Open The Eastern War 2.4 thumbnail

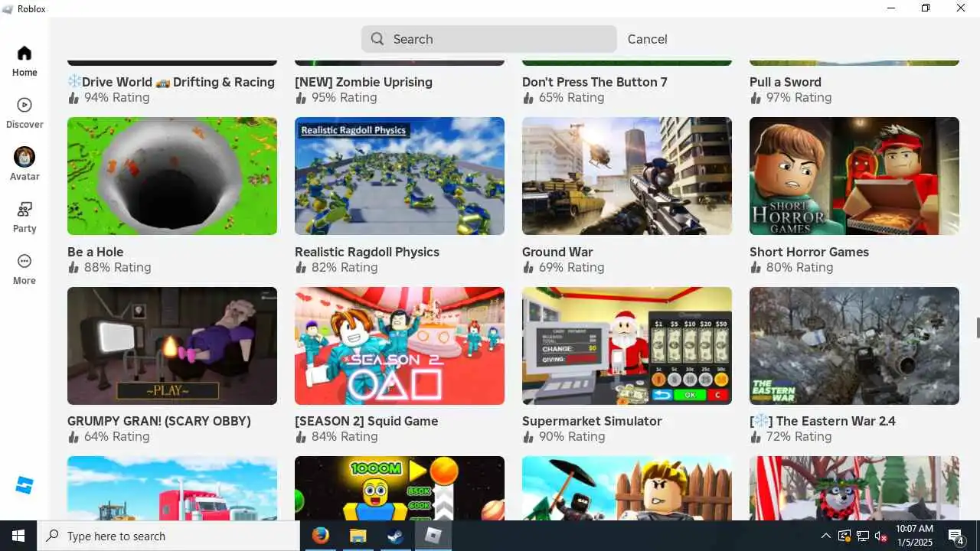854,346
